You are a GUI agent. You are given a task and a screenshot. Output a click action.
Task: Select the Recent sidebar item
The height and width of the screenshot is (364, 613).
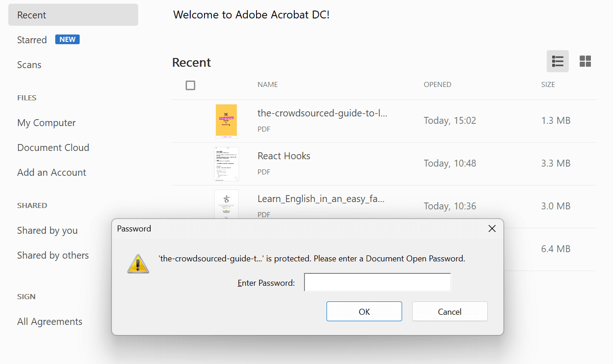click(x=73, y=15)
